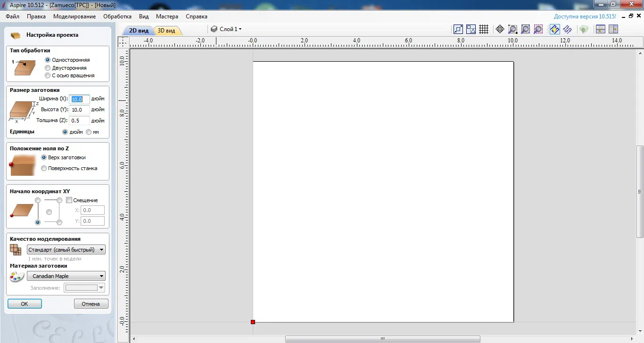Choose Поверхность станка as Z zero

(44, 168)
